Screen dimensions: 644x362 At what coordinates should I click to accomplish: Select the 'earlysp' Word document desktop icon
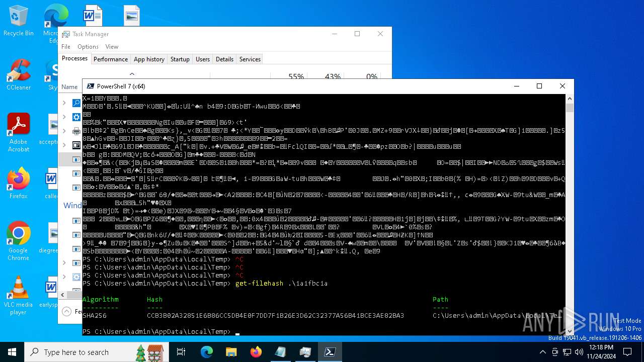point(50,293)
